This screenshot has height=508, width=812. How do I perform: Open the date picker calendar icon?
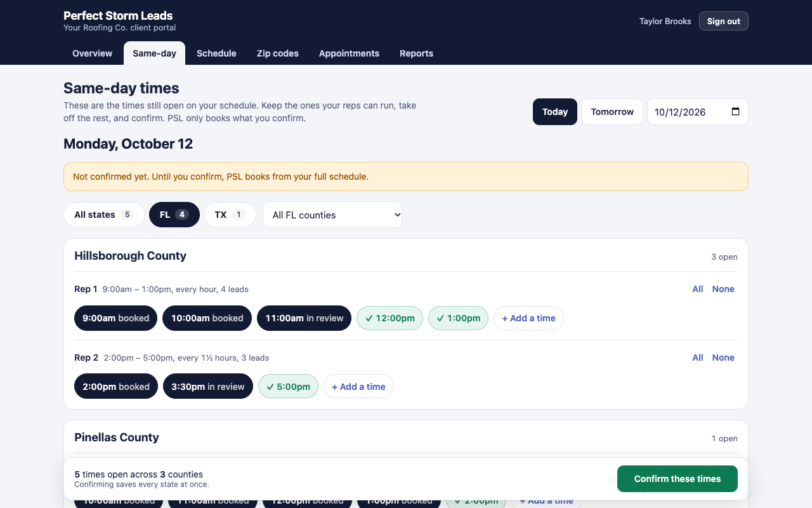coord(735,112)
